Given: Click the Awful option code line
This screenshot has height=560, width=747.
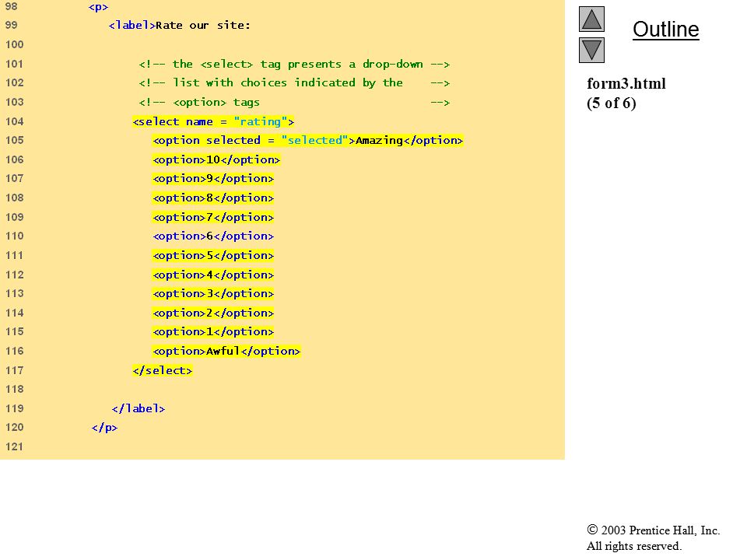Looking at the screenshot, I should (226, 352).
